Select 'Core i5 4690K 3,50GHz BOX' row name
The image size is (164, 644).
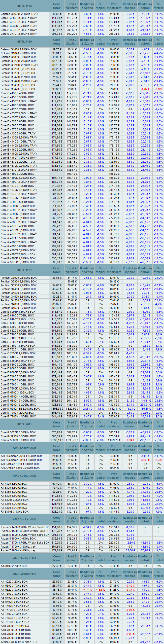(x=18, y=214)
